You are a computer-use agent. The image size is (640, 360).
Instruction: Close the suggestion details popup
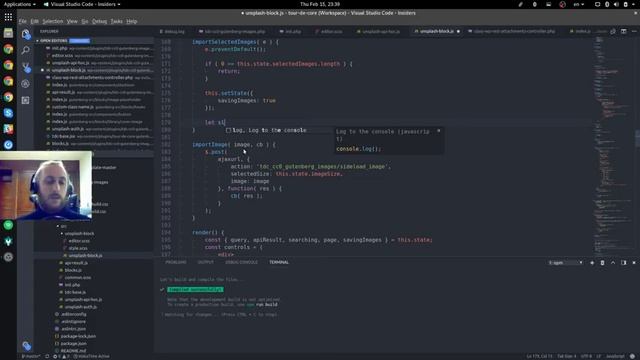439,131
